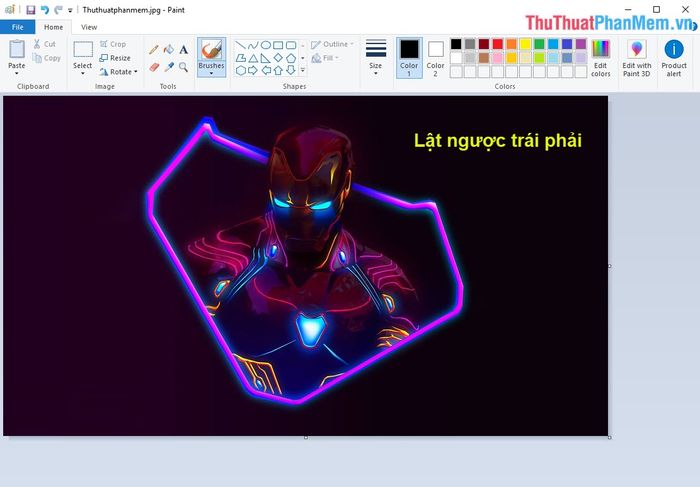The height and width of the screenshot is (487, 700).
Task: Open the Edit colors dialog
Action: click(600, 57)
